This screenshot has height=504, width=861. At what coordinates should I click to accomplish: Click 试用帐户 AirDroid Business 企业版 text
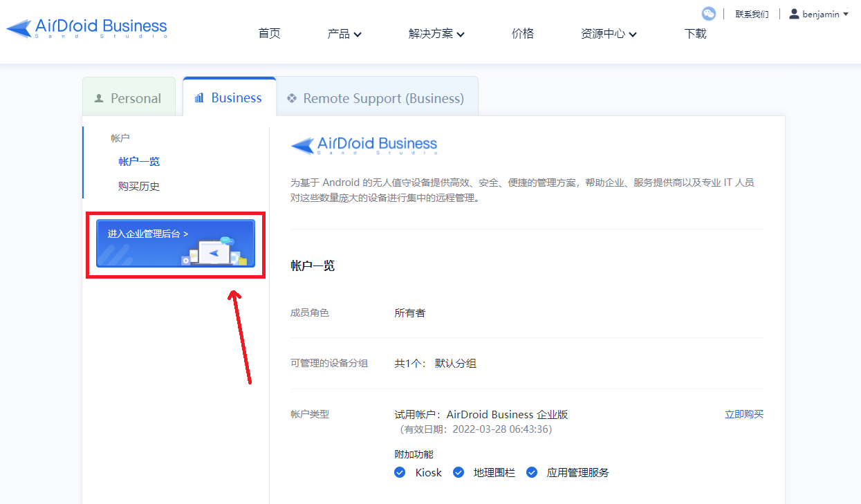[x=481, y=415]
